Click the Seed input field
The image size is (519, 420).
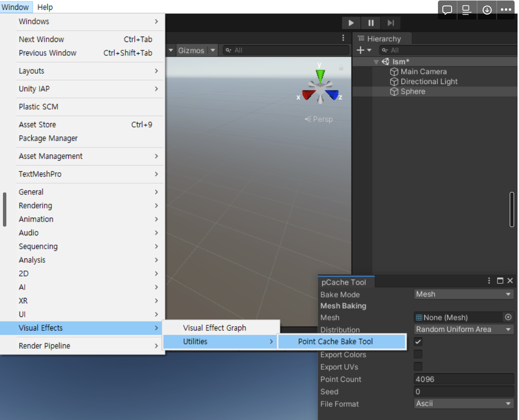pyautogui.click(x=464, y=391)
